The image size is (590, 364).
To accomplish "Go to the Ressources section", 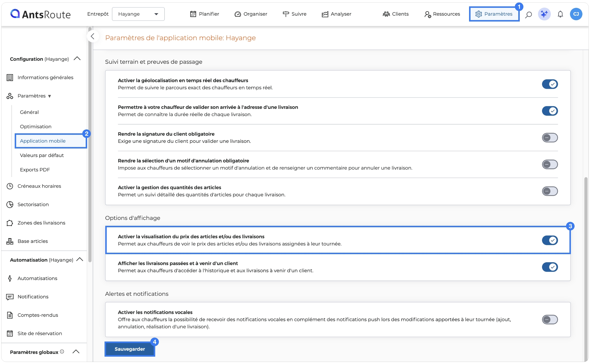I will 442,14.
